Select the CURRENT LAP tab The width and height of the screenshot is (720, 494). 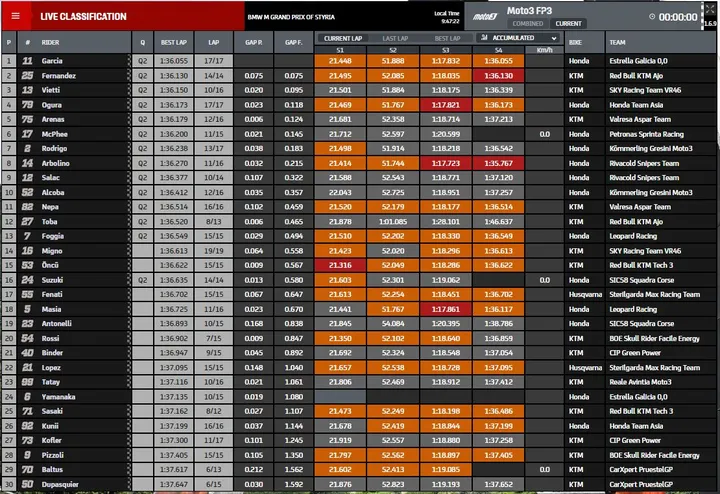[343, 38]
